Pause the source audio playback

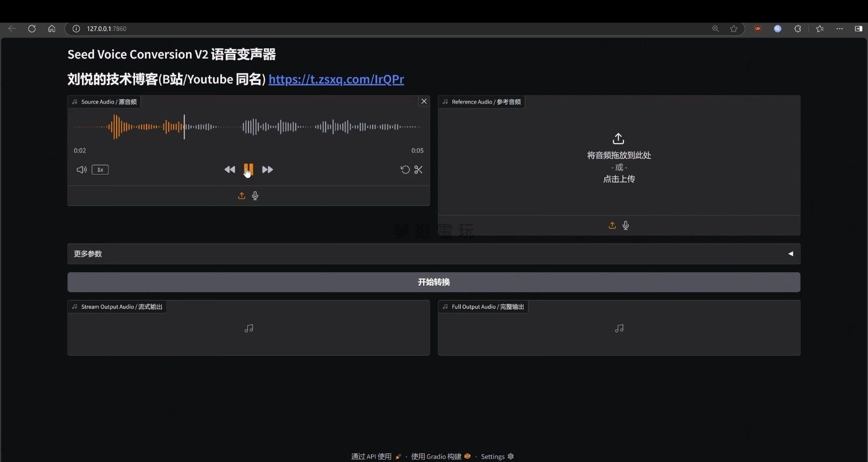248,169
